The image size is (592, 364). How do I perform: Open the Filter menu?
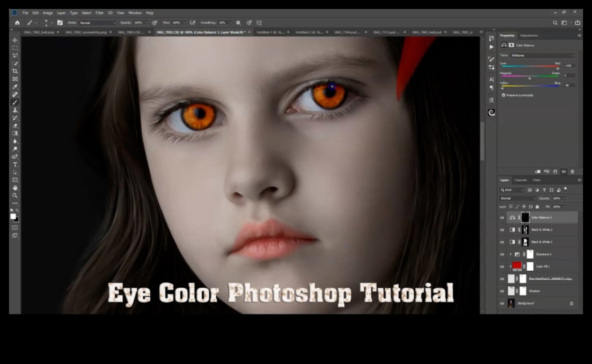[99, 13]
